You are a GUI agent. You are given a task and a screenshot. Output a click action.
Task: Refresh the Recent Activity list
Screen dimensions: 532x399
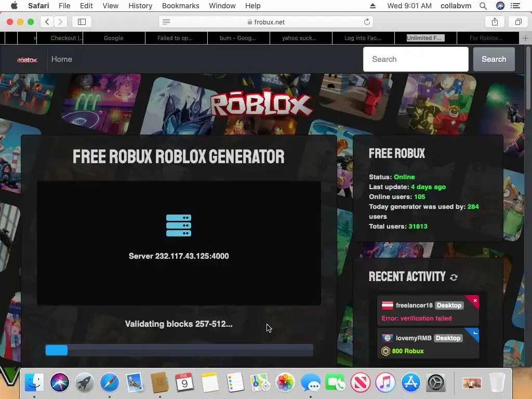[x=454, y=277]
